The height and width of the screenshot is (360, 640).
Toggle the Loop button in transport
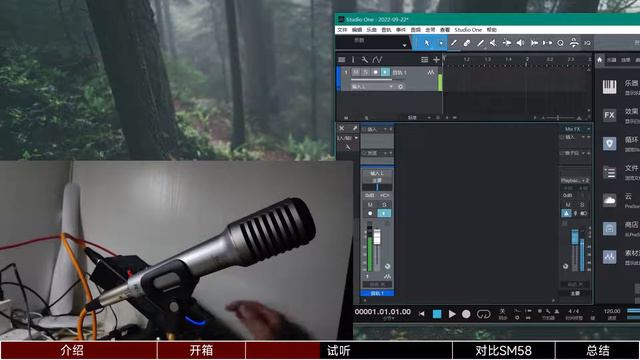483,314
